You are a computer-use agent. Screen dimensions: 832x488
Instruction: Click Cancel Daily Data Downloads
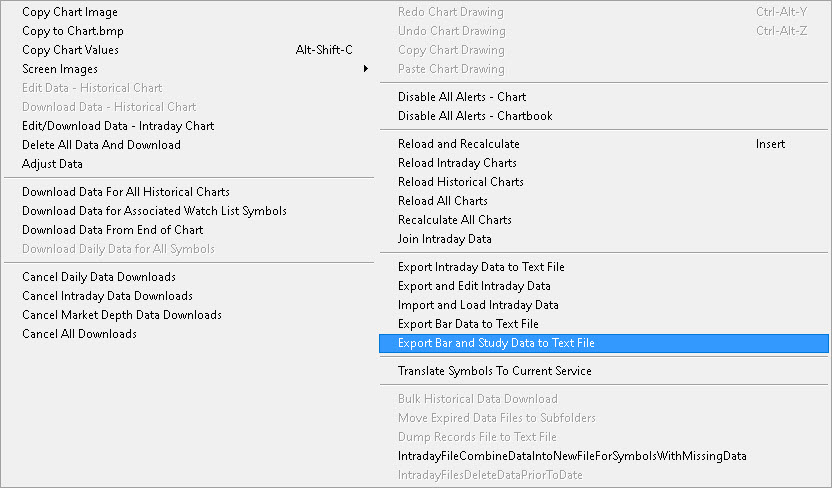point(99,277)
